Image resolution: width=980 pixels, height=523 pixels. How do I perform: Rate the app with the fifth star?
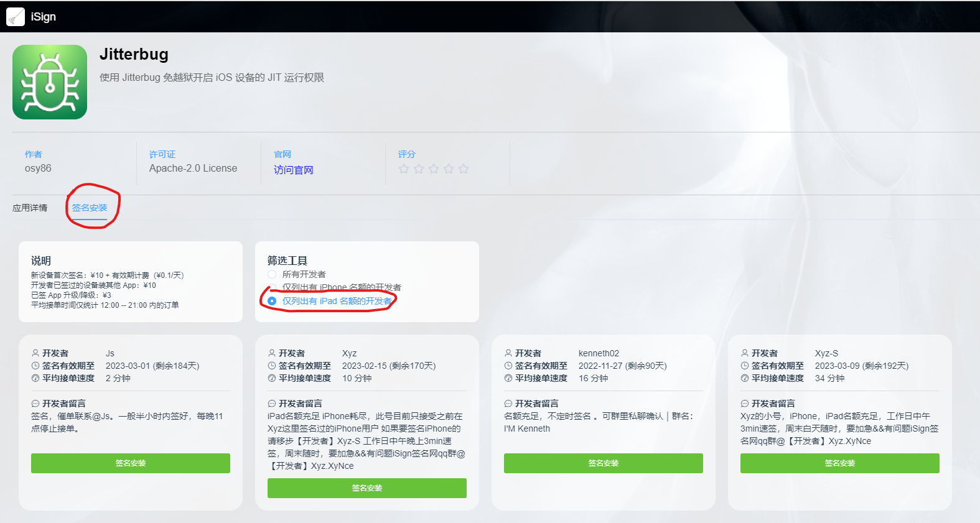click(x=464, y=169)
